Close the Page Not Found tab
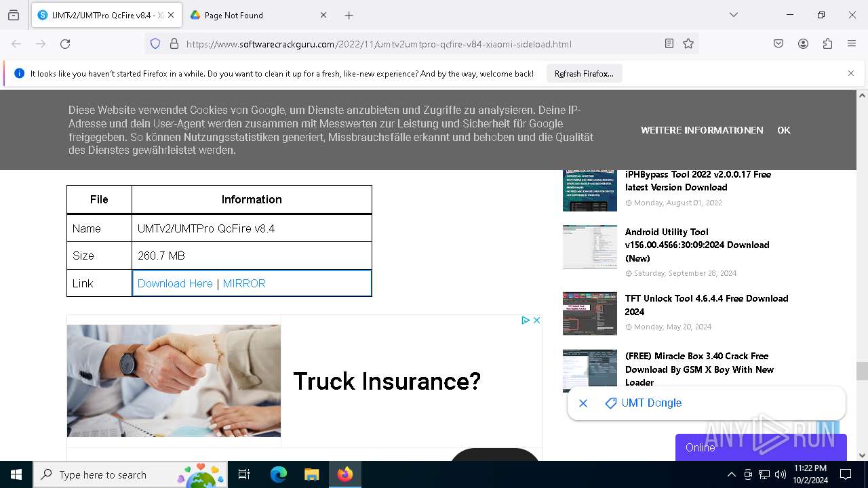The image size is (868, 488). (323, 15)
